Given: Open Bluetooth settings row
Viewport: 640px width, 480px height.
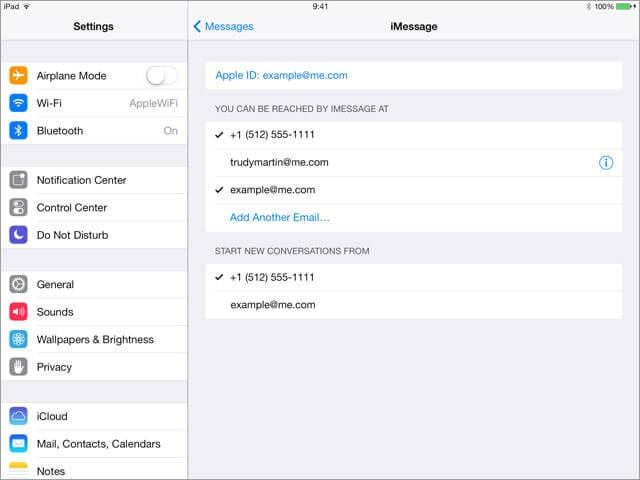Looking at the screenshot, I should (94, 131).
